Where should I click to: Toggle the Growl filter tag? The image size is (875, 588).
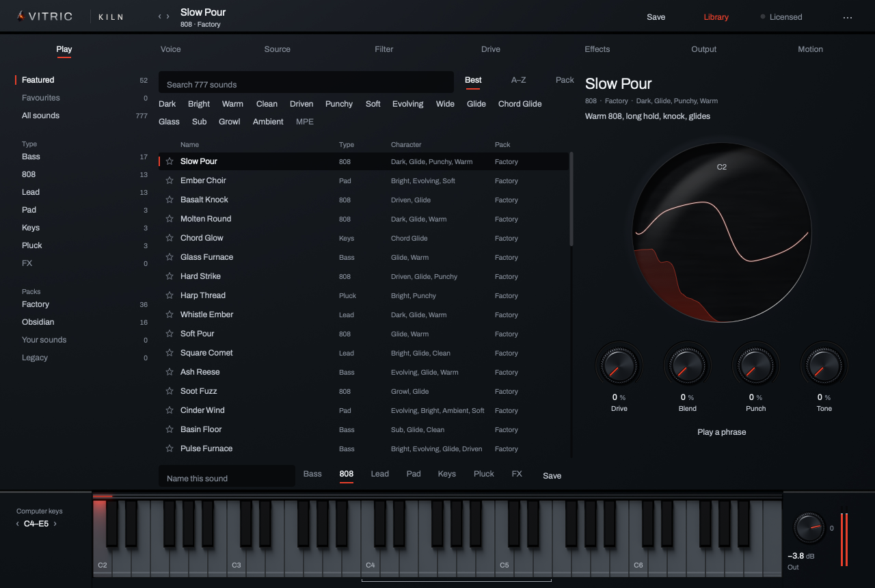230,122
